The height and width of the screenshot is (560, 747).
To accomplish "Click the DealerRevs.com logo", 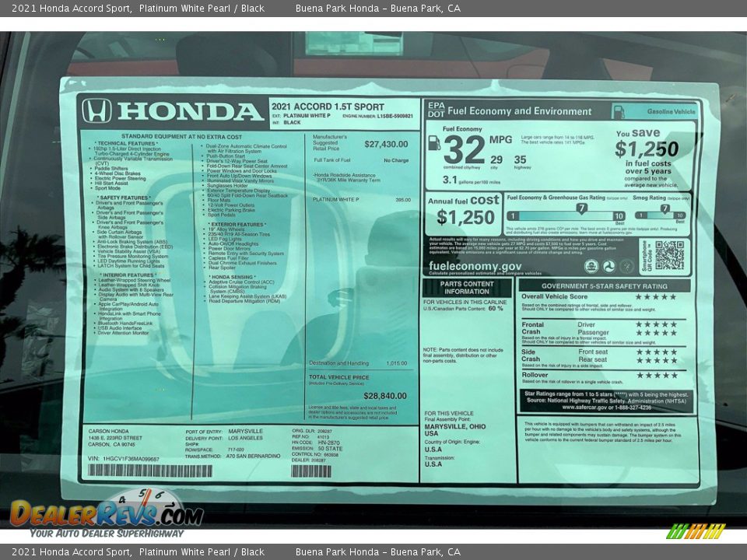I will click(107, 513).
